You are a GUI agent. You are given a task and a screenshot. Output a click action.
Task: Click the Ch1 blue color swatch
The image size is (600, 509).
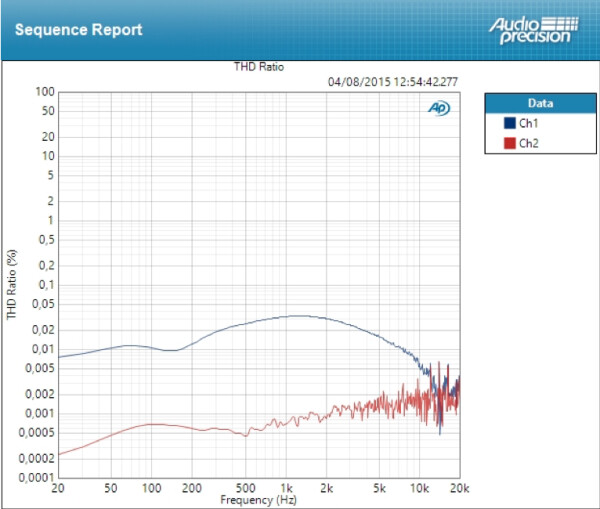point(509,123)
